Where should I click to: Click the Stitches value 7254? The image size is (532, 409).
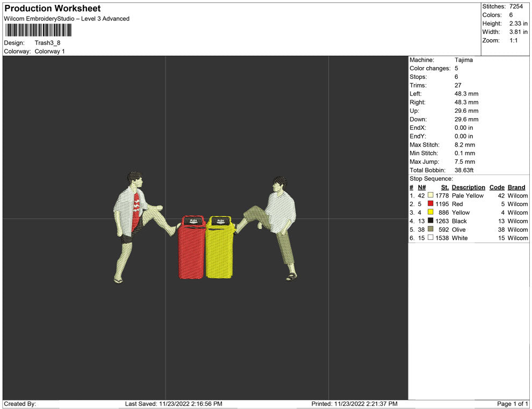pos(516,6)
